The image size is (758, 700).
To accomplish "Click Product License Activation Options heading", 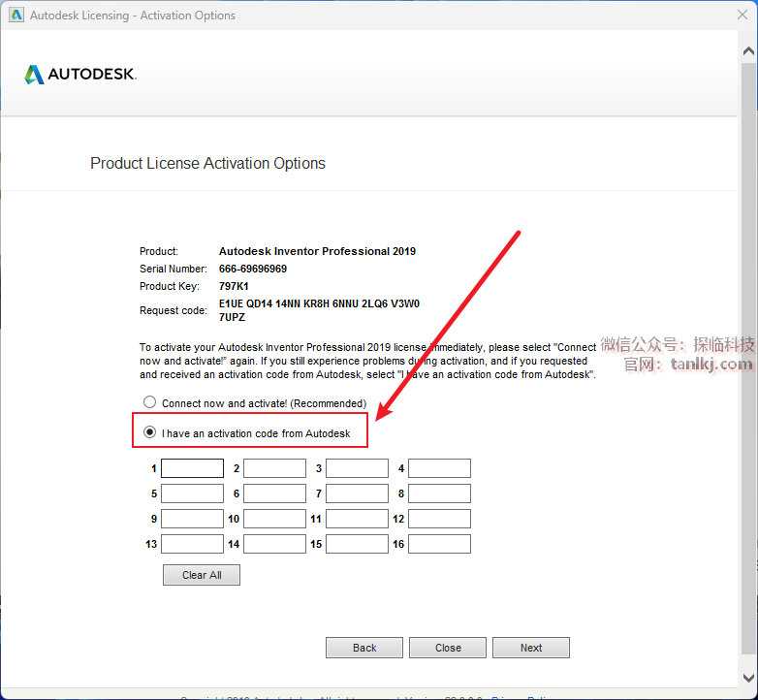I will click(207, 164).
